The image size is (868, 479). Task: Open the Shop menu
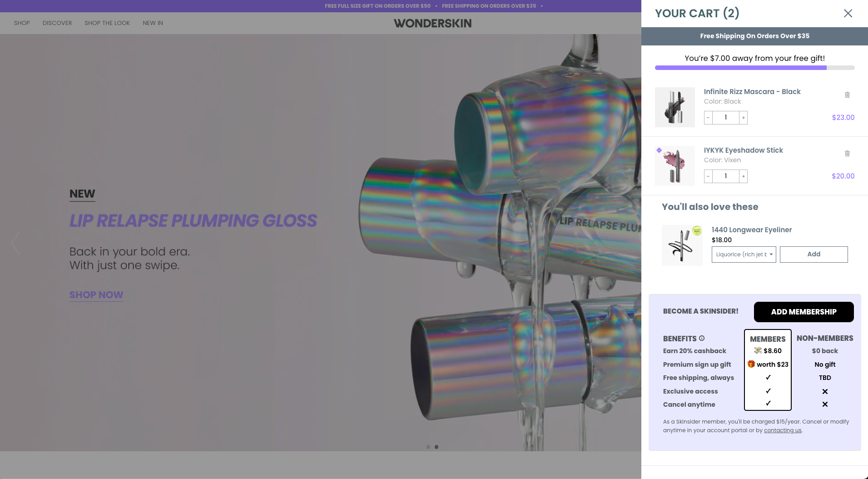[22, 23]
